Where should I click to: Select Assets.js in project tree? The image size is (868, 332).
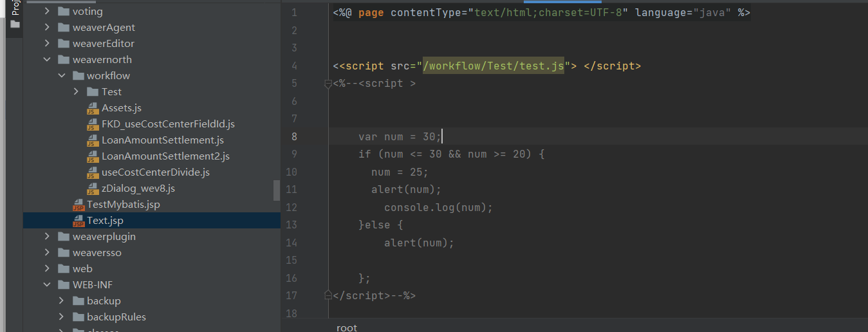pos(122,108)
